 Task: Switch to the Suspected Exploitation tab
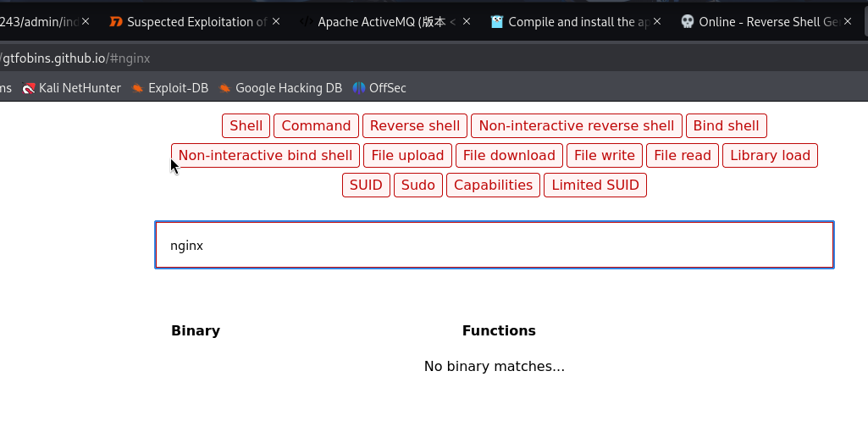(195, 22)
